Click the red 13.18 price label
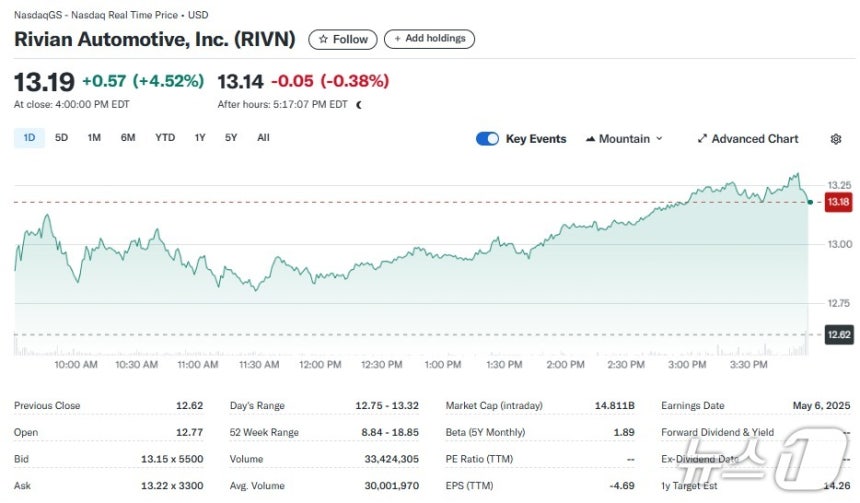860x503 pixels. (838, 202)
